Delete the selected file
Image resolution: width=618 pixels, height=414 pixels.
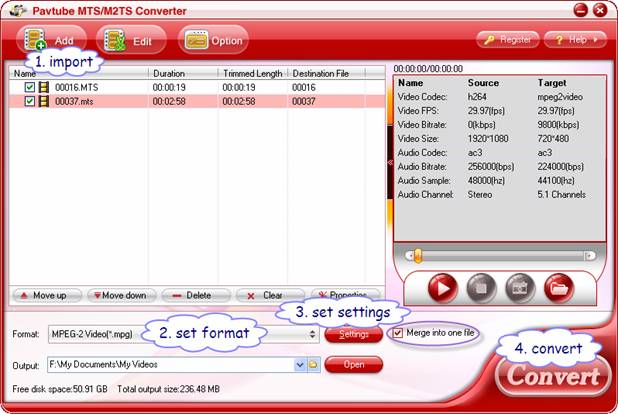pos(196,295)
